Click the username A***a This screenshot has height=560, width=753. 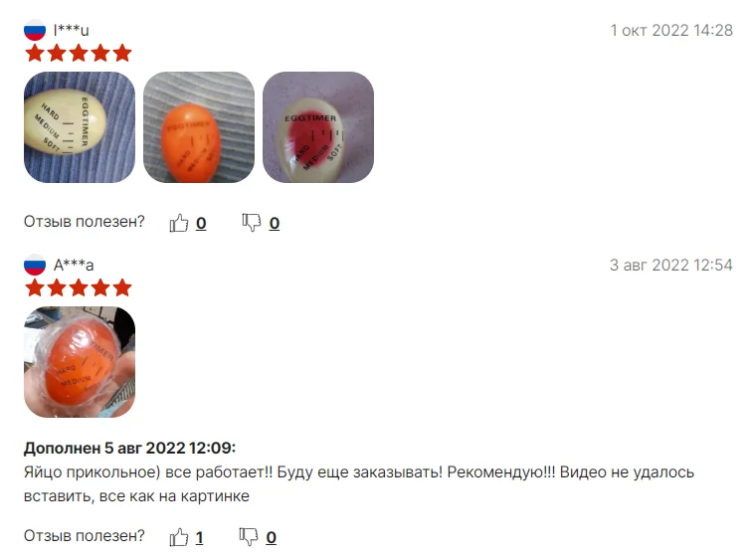click(74, 266)
